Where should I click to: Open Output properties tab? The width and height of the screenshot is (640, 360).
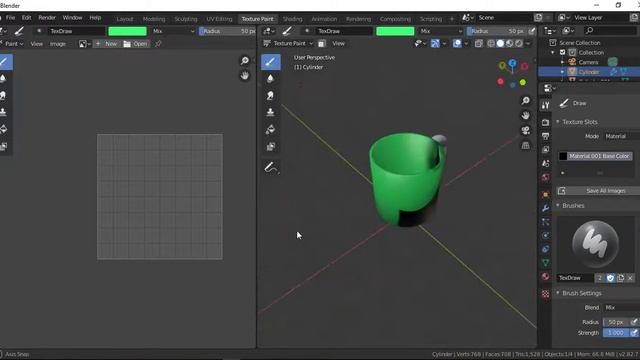(545, 136)
